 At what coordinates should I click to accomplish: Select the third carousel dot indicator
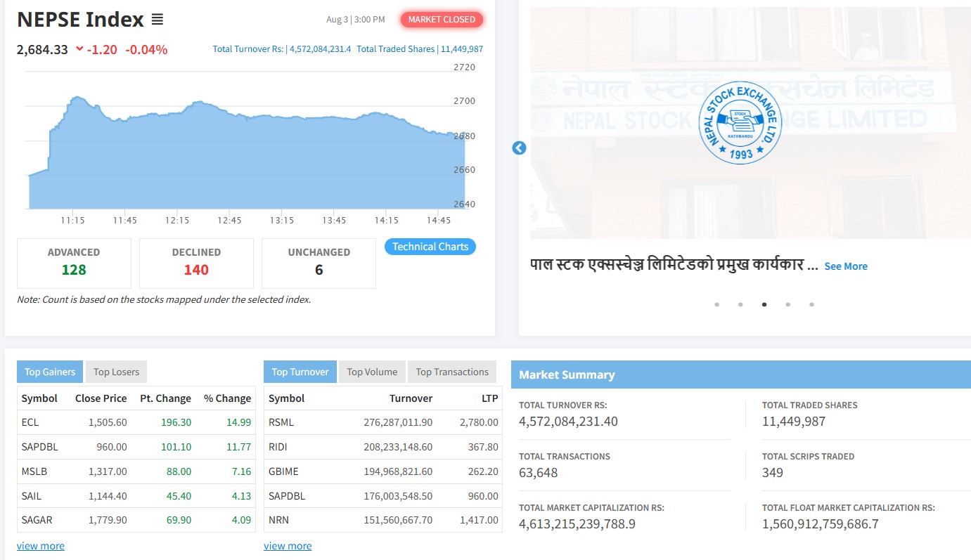(x=764, y=305)
